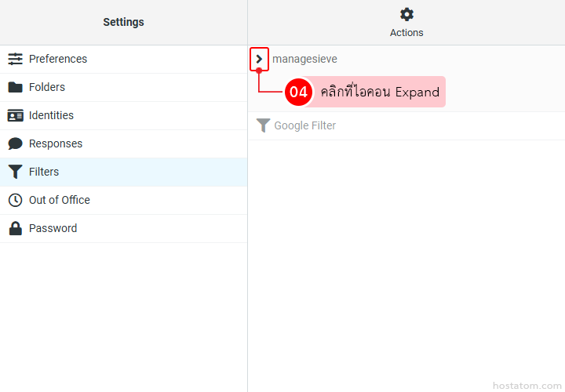The width and height of the screenshot is (565, 392).
Task: Click the Preferences sliders icon
Action: coord(15,59)
